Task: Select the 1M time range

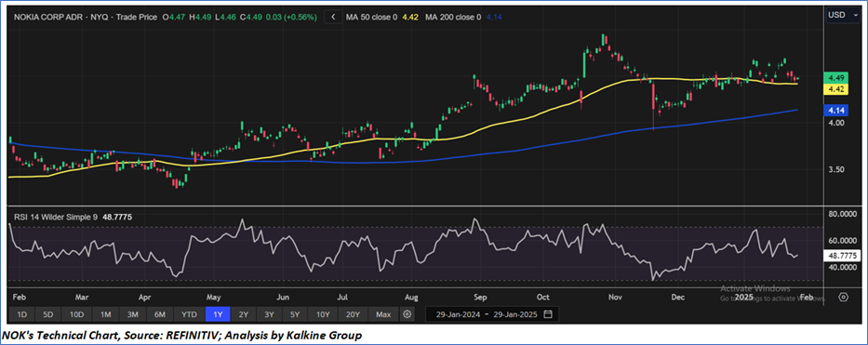Action: [106, 314]
